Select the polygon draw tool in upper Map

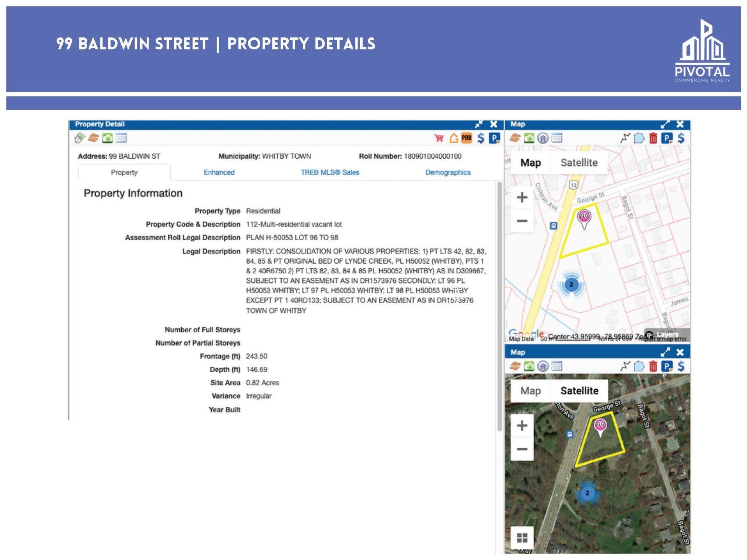(x=639, y=138)
